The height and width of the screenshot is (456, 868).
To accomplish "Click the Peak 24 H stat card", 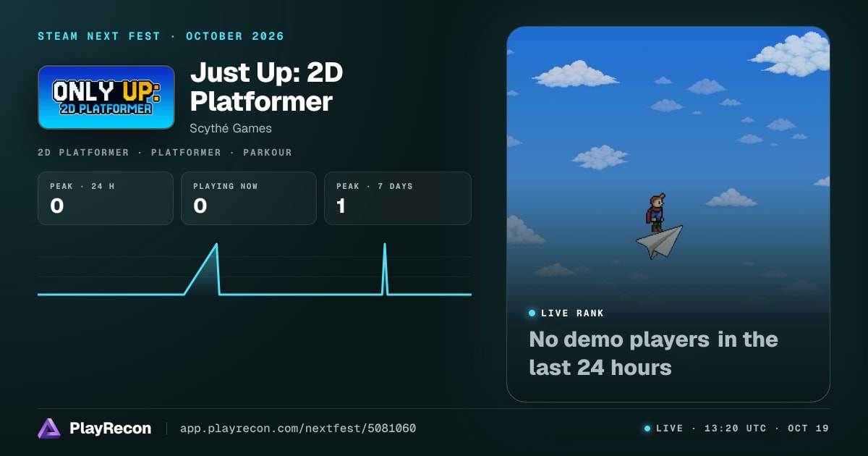I will tap(106, 198).
